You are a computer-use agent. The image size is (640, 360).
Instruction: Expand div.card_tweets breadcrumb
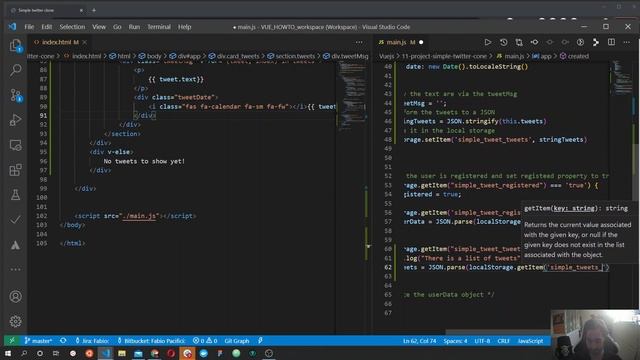(234, 56)
